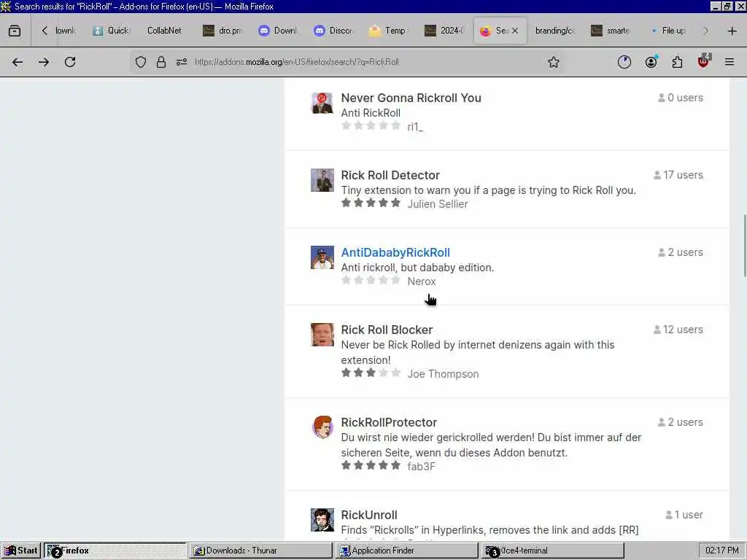View site security padlock info
The image size is (747, 560).
(161, 62)
